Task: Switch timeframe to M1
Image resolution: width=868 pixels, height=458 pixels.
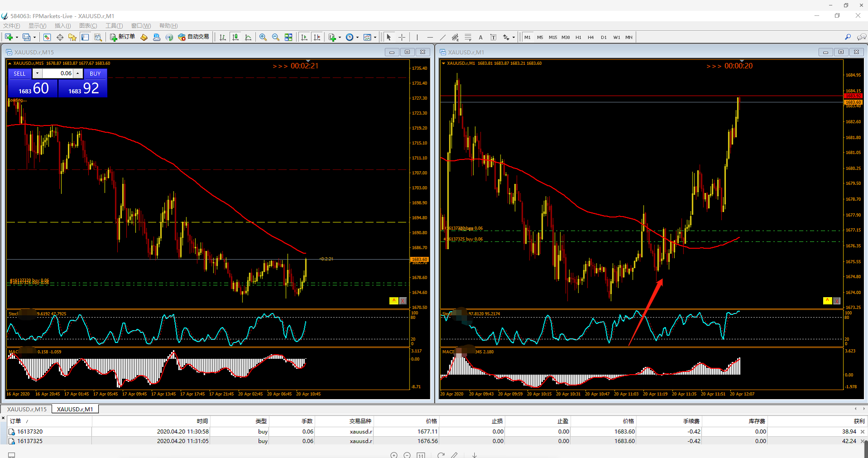Action: point(527,37)
